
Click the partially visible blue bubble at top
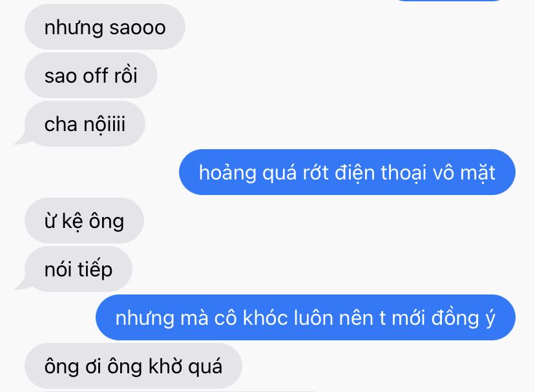pos(448,1)
